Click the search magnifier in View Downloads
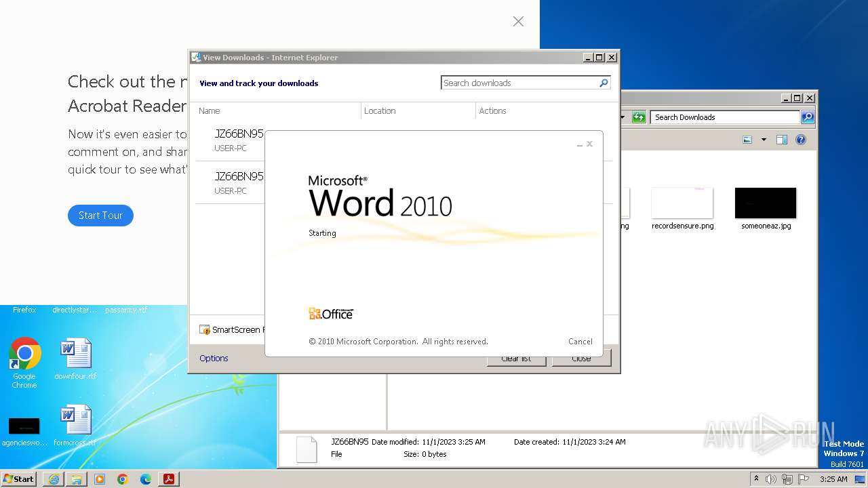This screenshot has height=488, width=868. tap(604, 83)
